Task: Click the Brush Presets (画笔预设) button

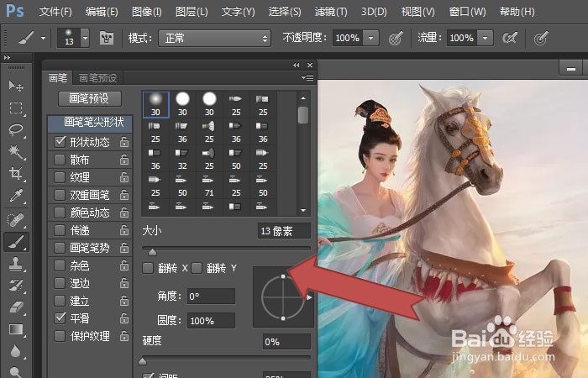Action: pyautogui.click(x=90, y=98)
